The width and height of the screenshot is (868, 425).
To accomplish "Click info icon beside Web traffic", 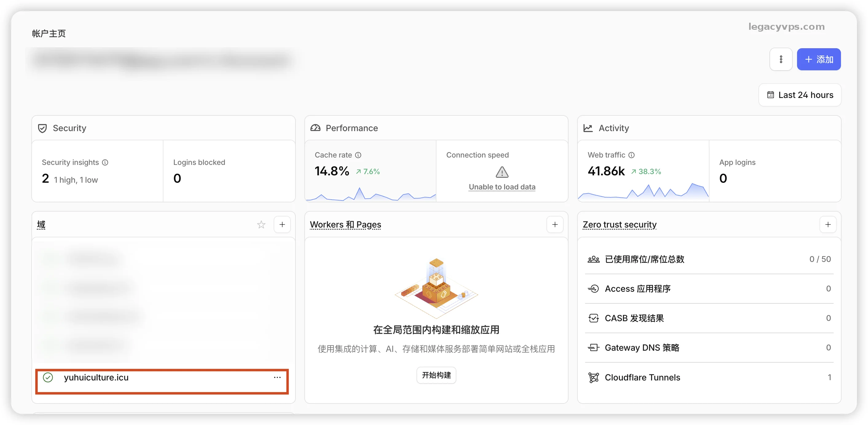I will pos(631,155).
